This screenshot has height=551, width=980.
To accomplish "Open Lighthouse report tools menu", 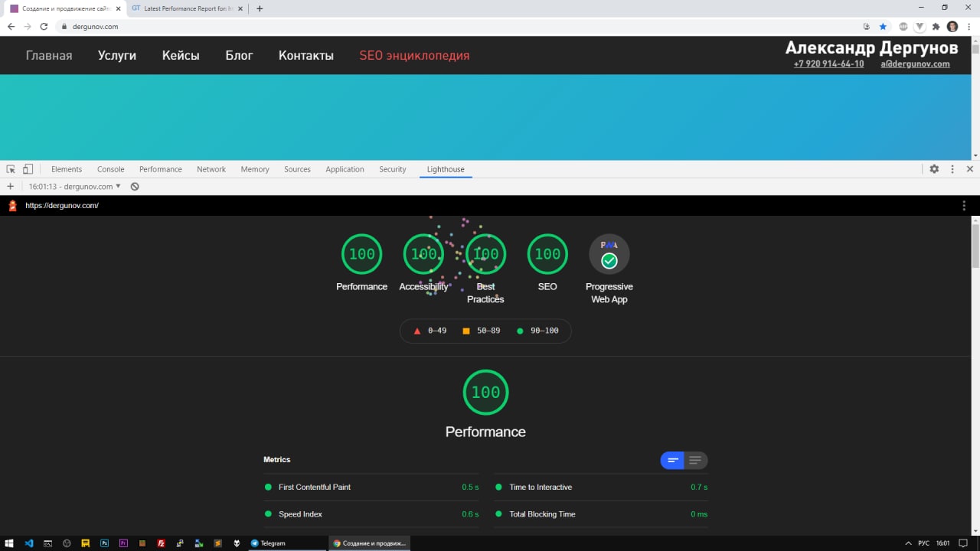I will (964, 205).
